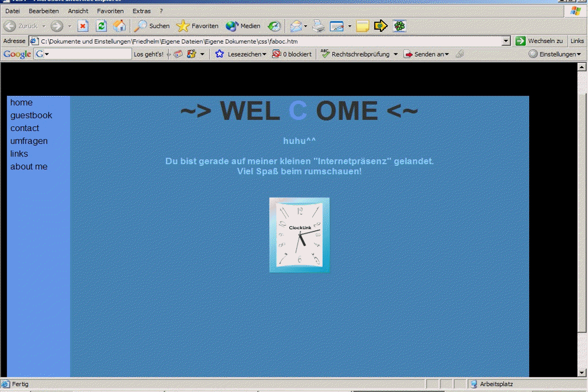Open the history (Verlauf) icon
The height and width of the screenshot is (392, 588).
coord(274,26)
